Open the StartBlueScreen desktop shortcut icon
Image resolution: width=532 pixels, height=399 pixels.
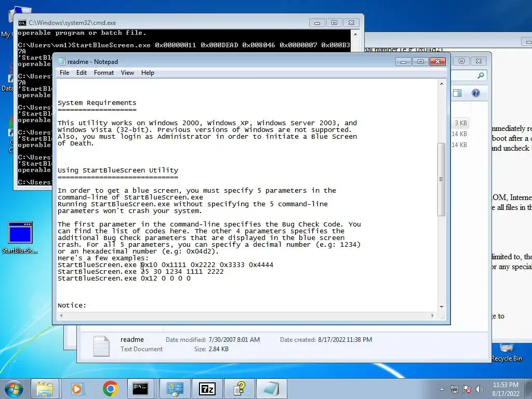coord(20,237)
